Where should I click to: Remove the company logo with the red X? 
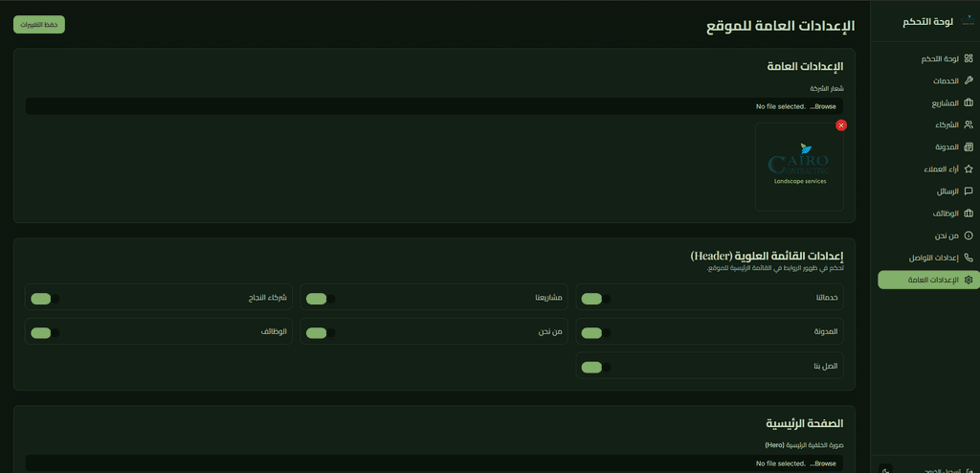click(x=841, y=125)
